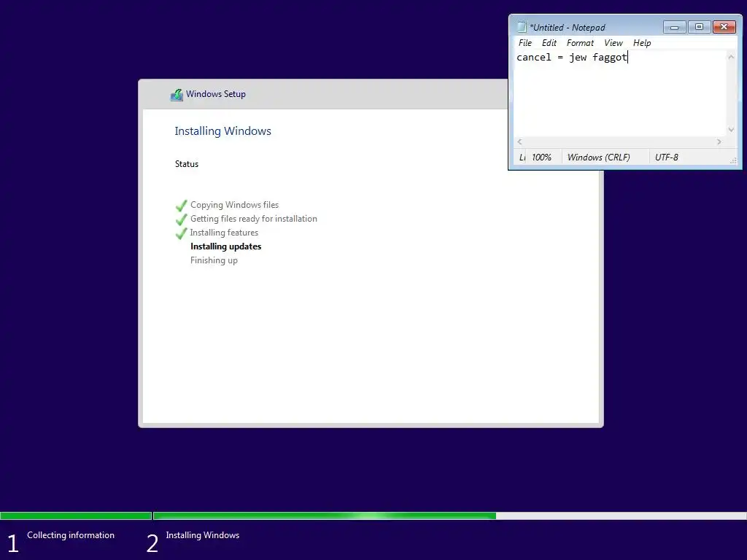The height and width of the screenshot is (560, 747).
Task: Click the Notepad resize grip corner
Action: click(733, 160)
